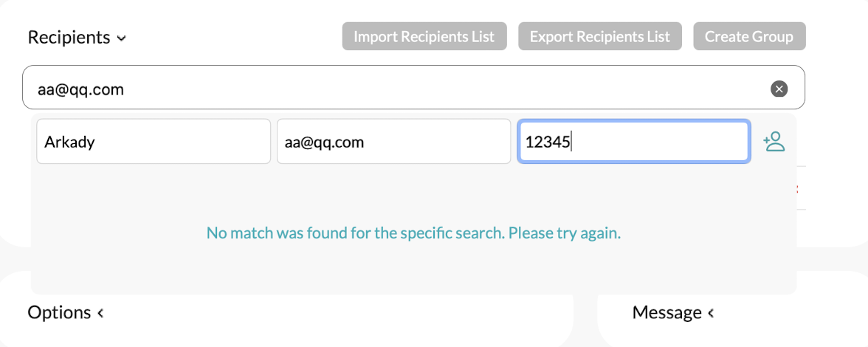Collapse the Recipients section chevron
868x347 pixels.
(121, 38)
